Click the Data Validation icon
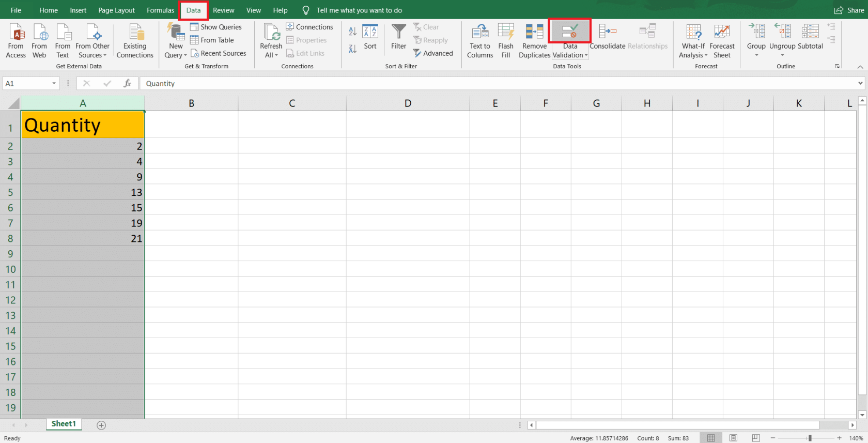868x443 pixels. coord(570,32)
